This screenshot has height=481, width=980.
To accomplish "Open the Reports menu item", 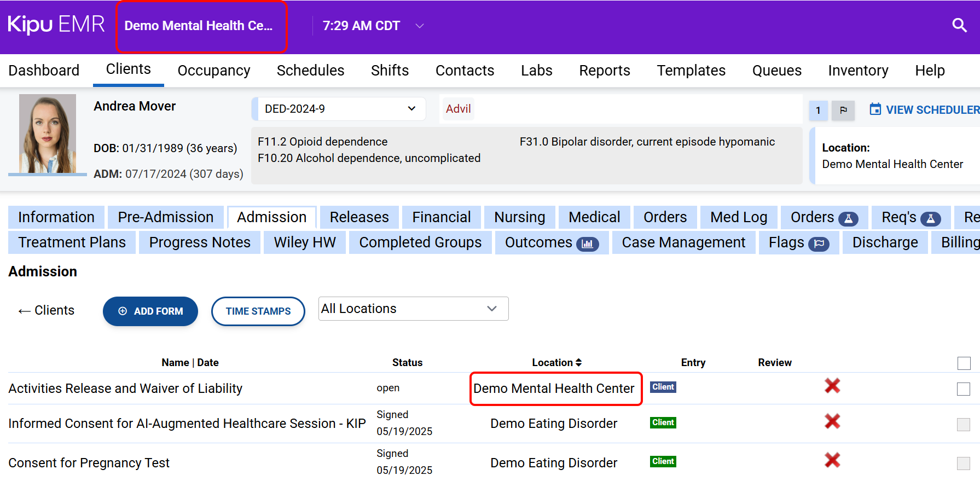I will 604,71.
